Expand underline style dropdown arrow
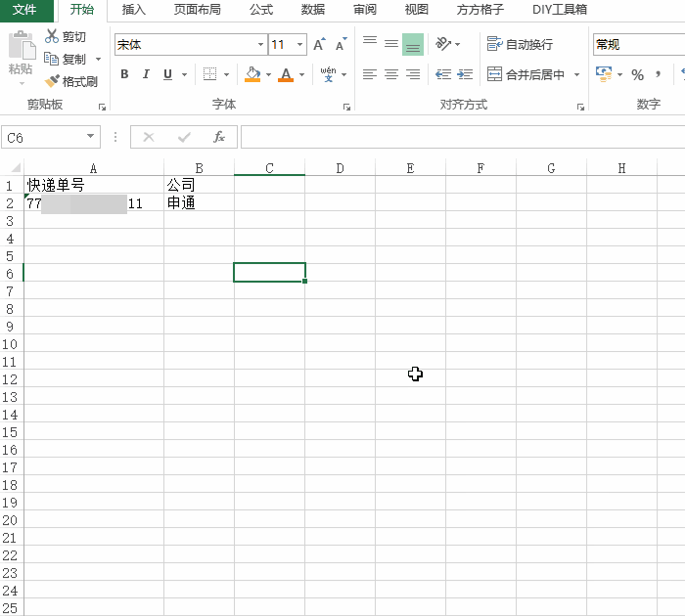Screen dimensions: 685x616 coord(184,74)
